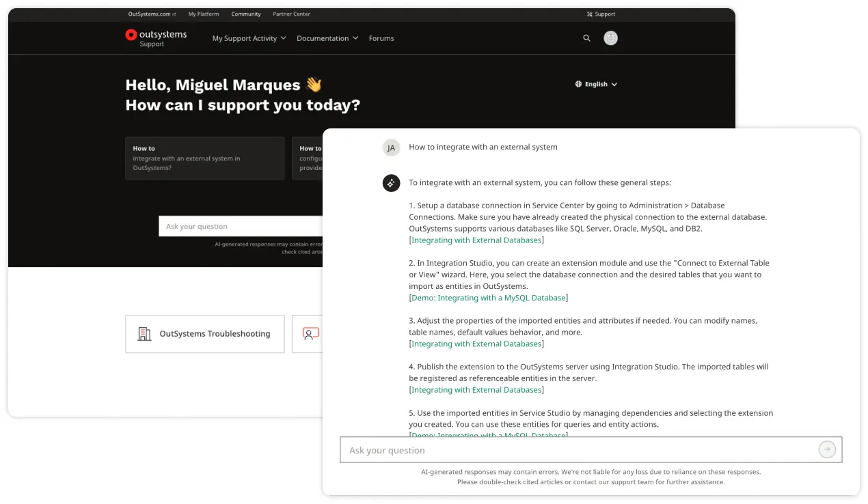868x504 pixels.
Task: Open the Integrating with External Databases link
Action: [x=476, y=240]
